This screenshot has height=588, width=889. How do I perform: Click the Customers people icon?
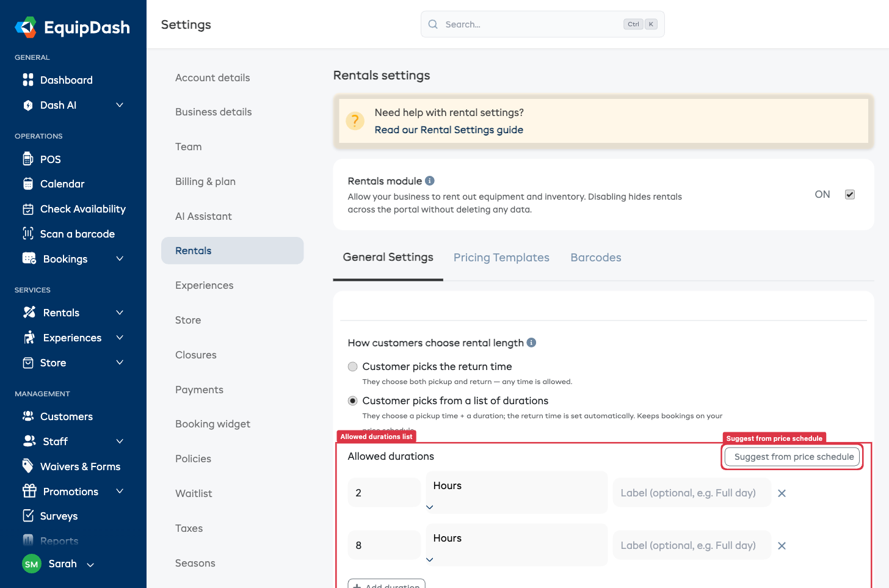[x=28, y=416]
